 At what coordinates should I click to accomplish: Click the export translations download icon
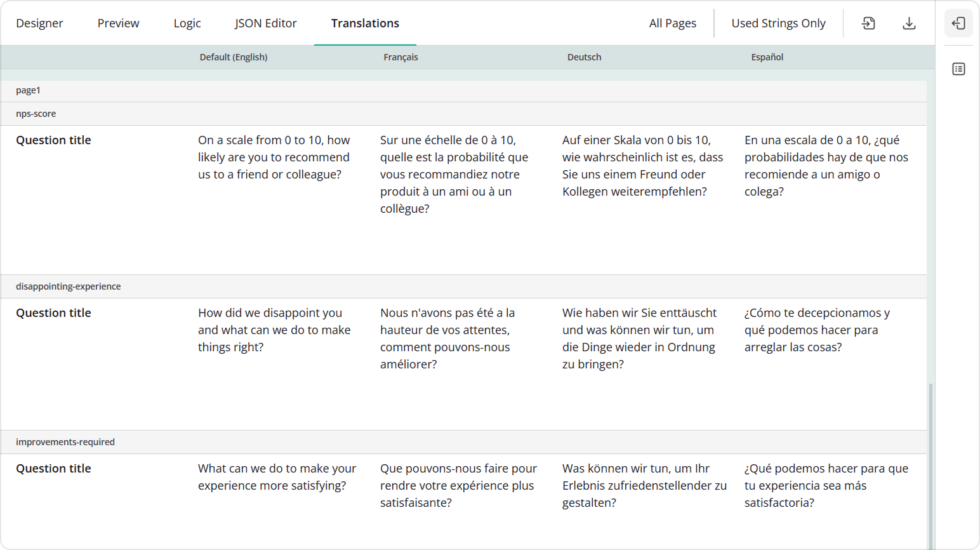pyautogui.click(x=909, y=23)
